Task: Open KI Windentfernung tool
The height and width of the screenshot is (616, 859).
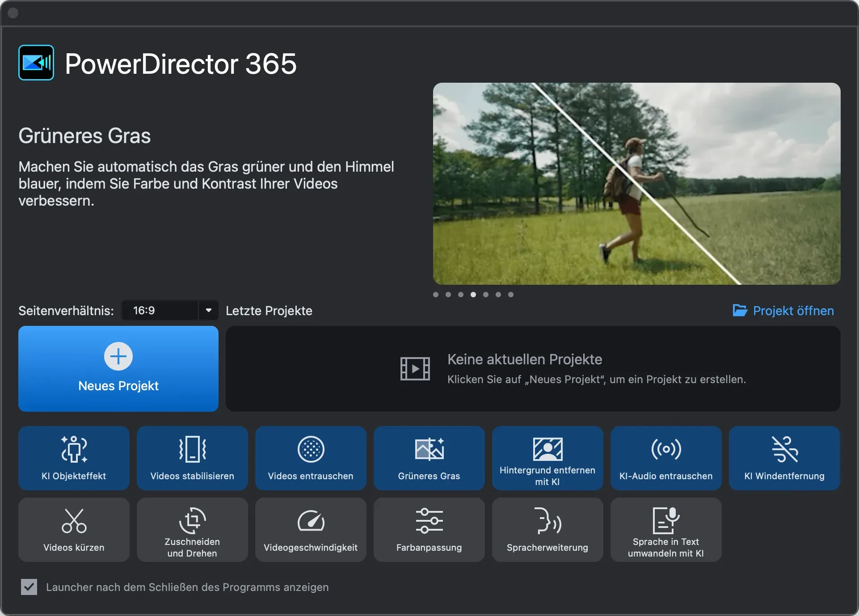Action: pos(784,458)
